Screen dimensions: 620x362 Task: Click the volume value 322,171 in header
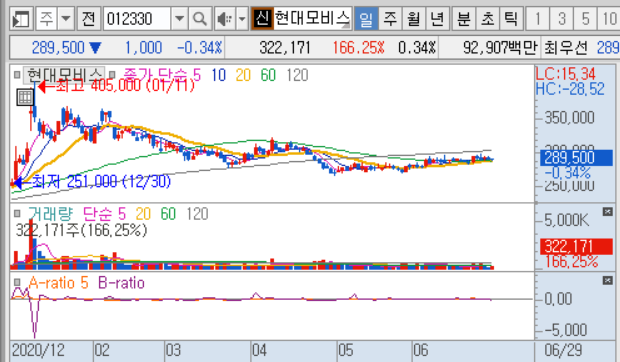pos(285,48)
